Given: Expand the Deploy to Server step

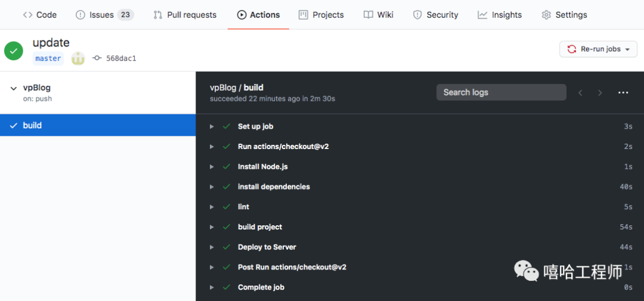Looking at the screenshot, I should click(212, 247).
